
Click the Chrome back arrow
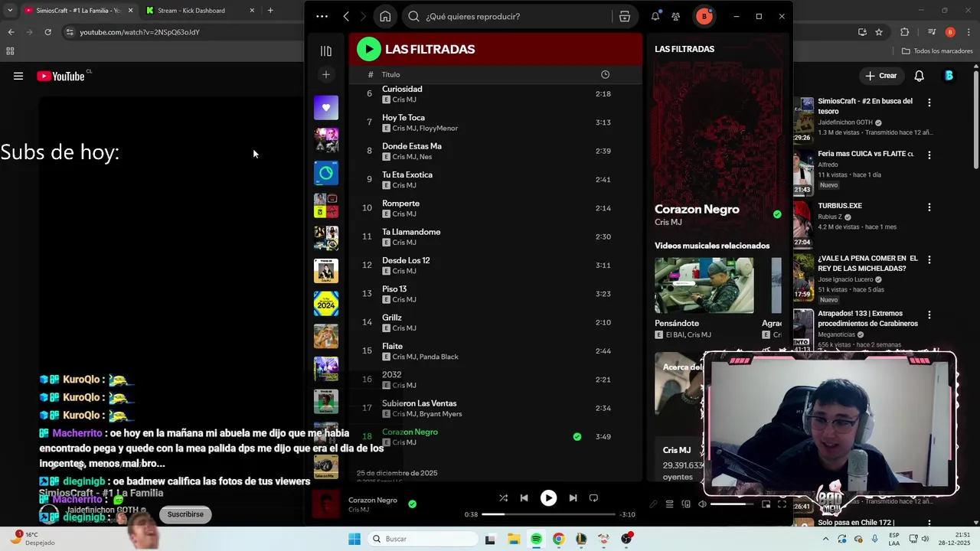(11, 32)
